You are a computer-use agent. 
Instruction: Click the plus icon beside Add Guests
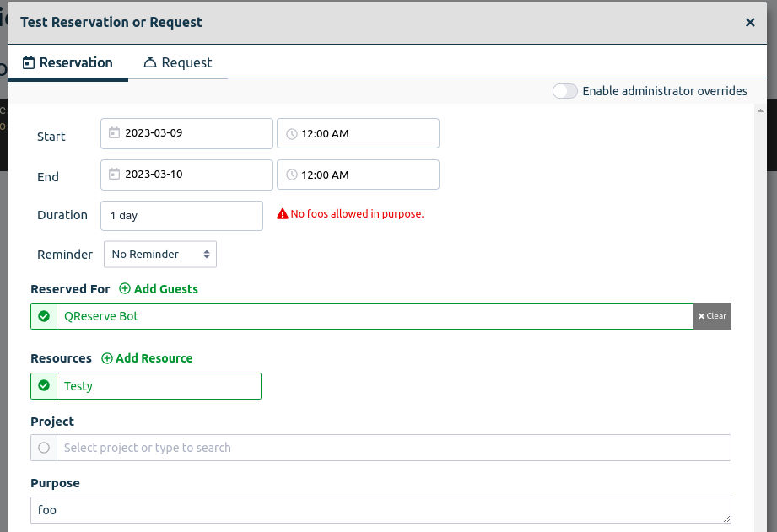click(125, 289)
